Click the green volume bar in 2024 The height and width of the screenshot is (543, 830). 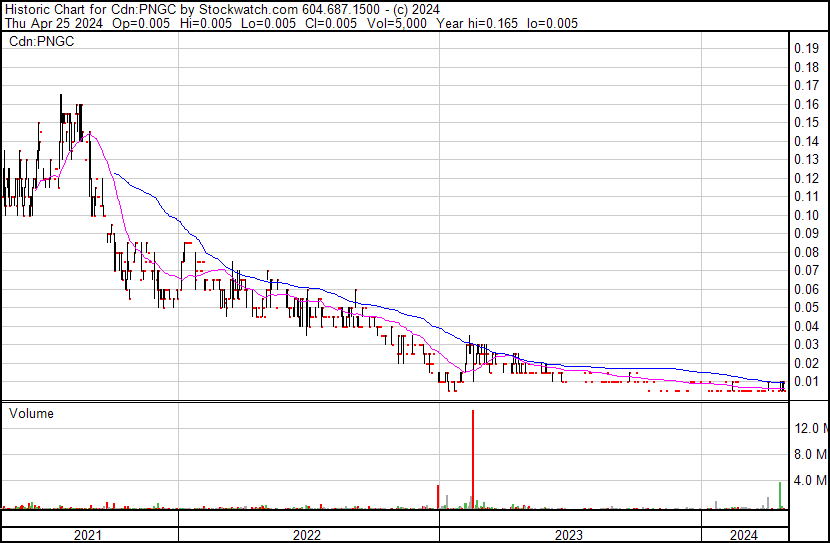point(780,495)
